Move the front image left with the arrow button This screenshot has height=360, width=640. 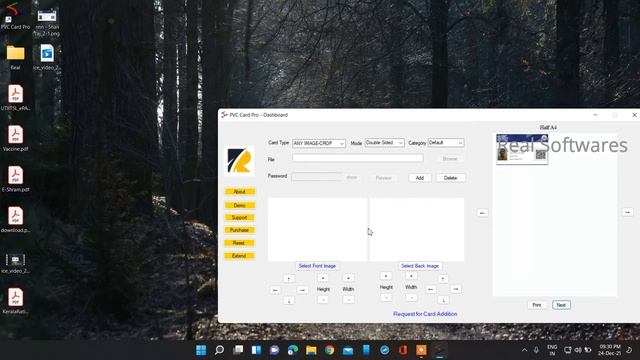tap(275, 290)
